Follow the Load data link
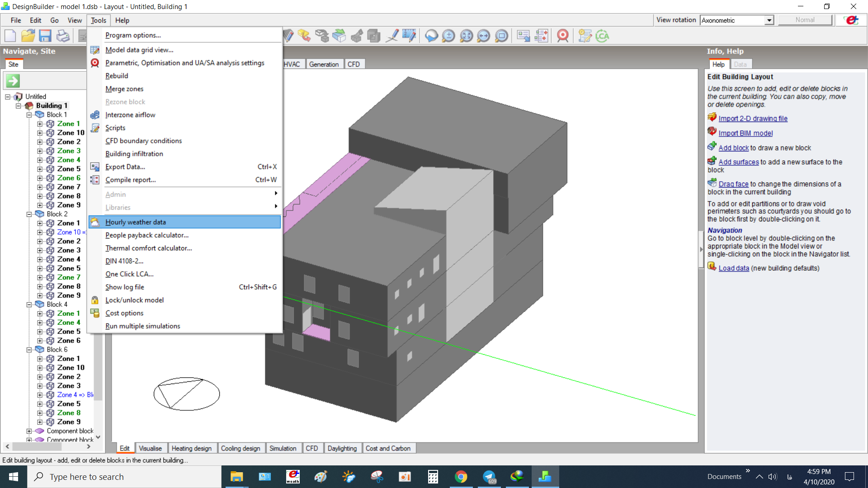Viewport: 868px width, 488px height. tap(733, 268)
